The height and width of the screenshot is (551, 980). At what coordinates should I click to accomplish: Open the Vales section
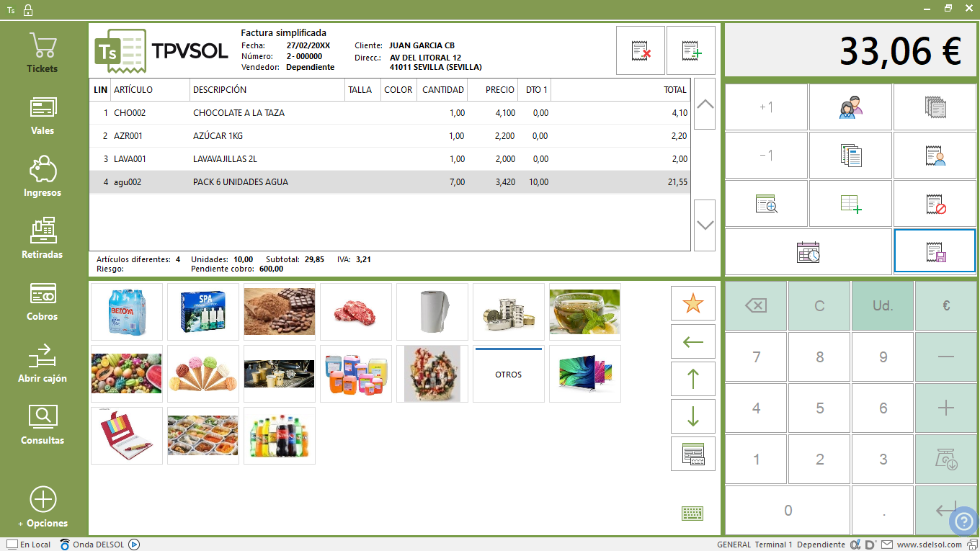coord(43,115)
